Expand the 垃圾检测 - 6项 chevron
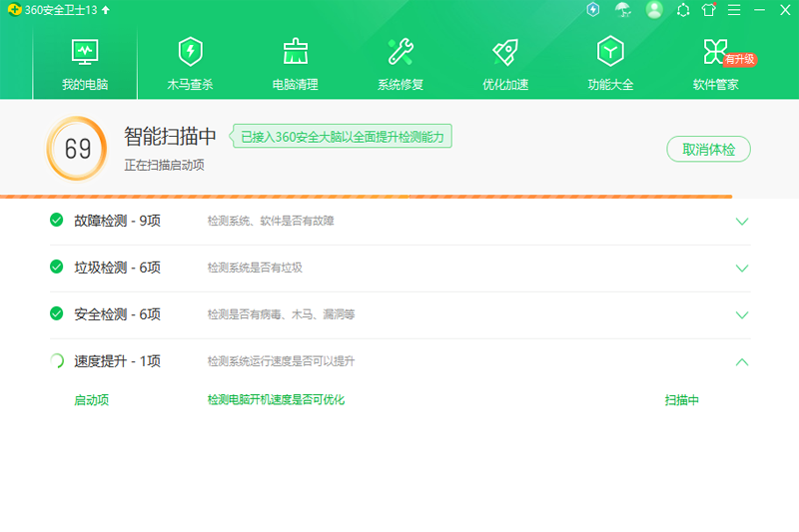799x532 pixels. pyautogui.click(x=741, y=268)
